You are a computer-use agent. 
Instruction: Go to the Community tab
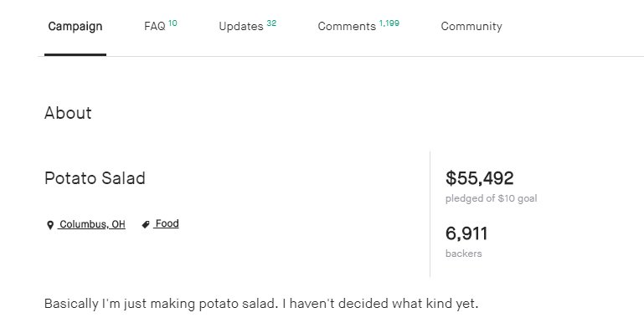click(x=471, y=26)
